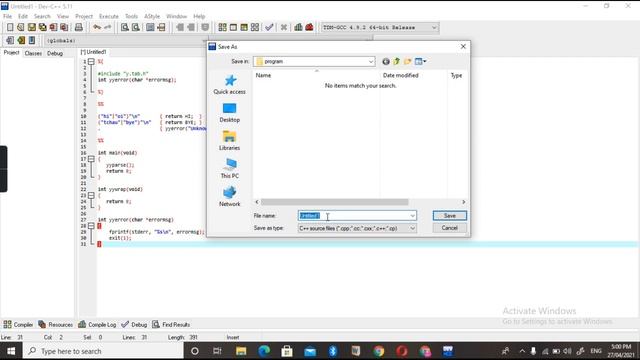Click the Stop Execution X icon
Screen dimensions: 640x360
[x=284, y=27]
